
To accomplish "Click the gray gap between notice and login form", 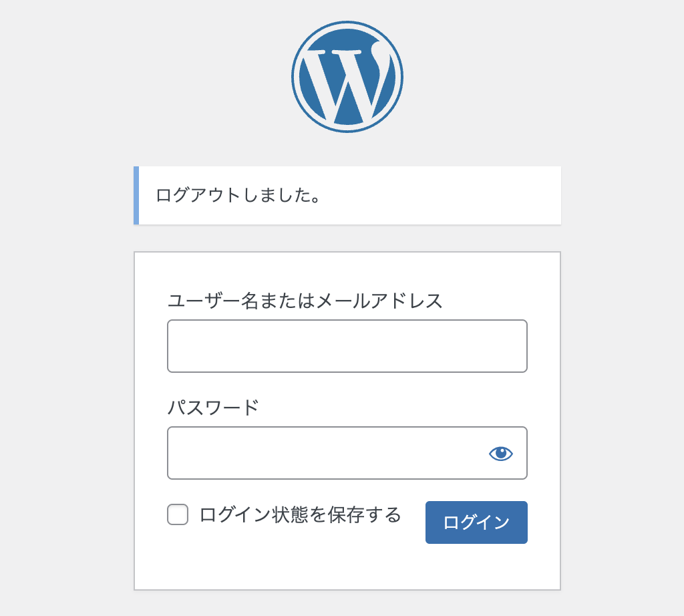I will [347, 239].
